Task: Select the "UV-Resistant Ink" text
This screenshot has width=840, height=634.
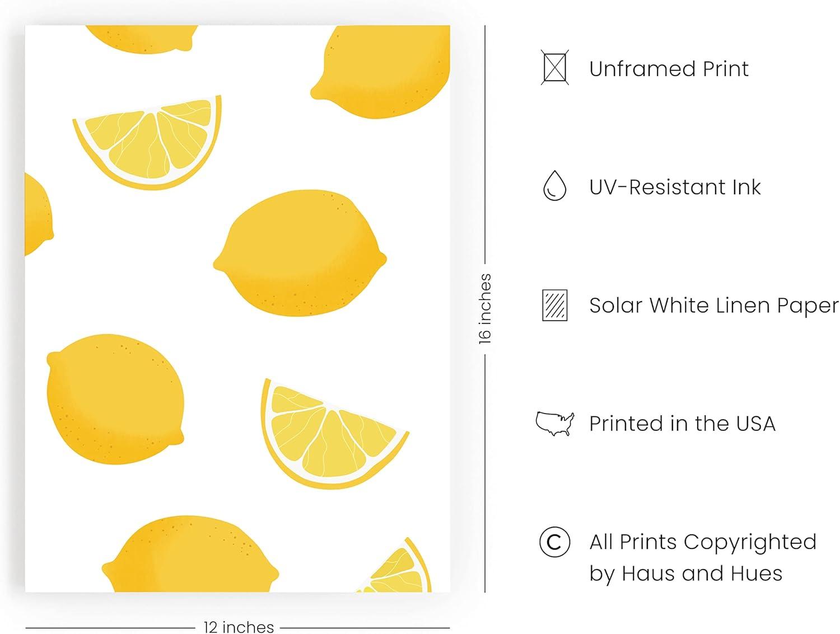Action: 674,187
